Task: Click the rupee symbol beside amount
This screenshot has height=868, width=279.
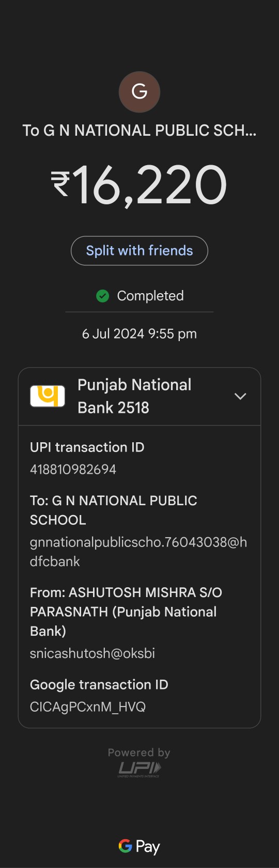Action: (60, 184)
